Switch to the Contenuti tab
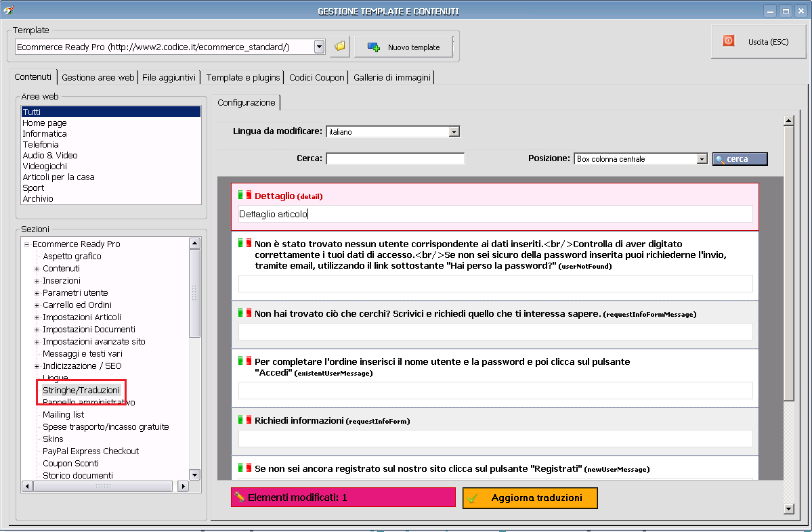The height and width of the screenshot is (532, 812). (x=33, y=77)
